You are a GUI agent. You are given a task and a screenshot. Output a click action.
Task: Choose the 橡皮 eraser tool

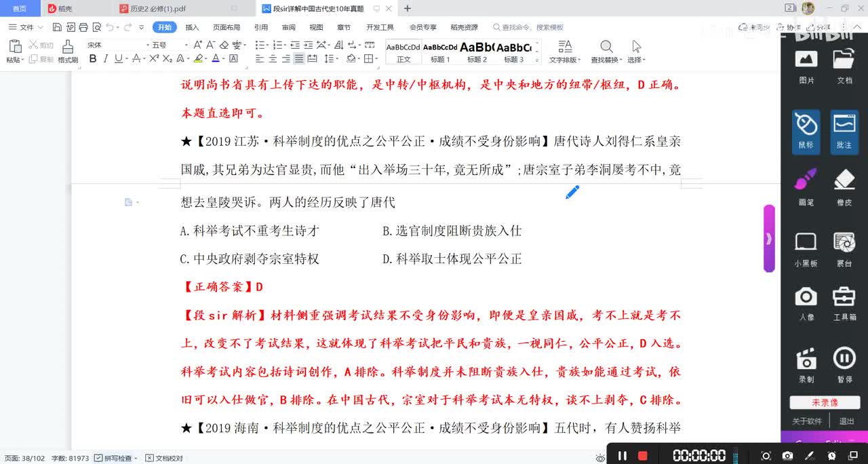844,187
